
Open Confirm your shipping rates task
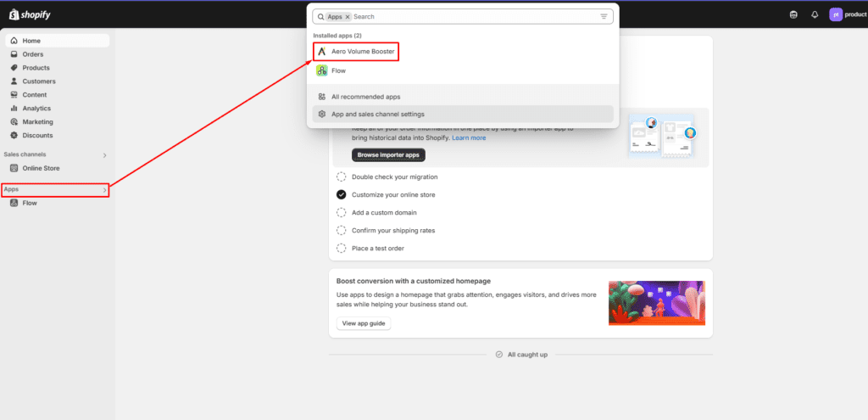click(393, 231)
